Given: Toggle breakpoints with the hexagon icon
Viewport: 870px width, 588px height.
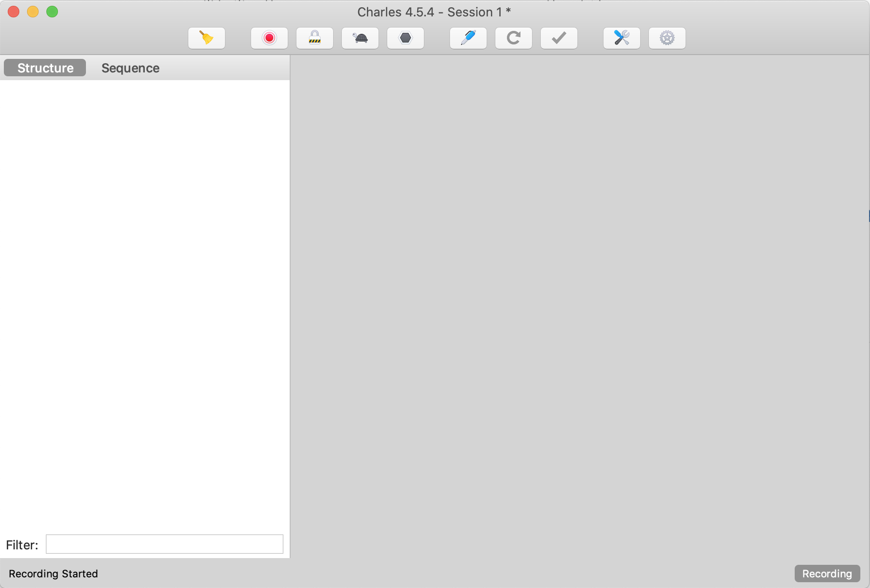Looking at the screenshot, I should click(406, 38).
